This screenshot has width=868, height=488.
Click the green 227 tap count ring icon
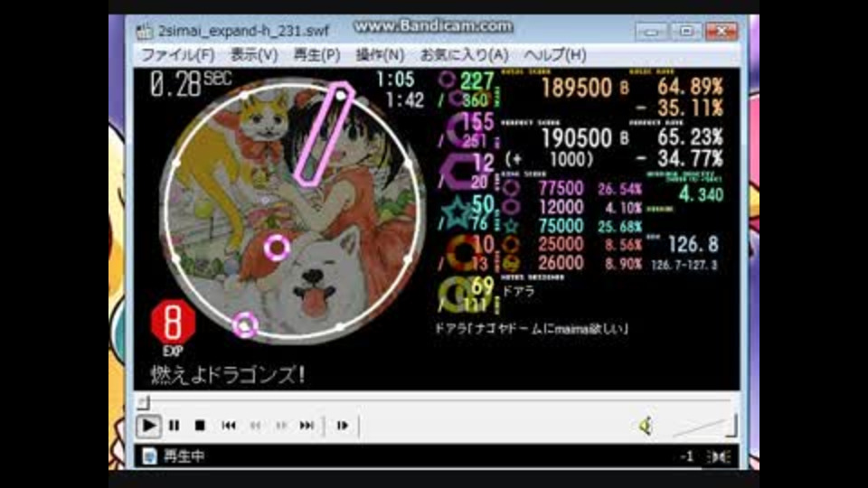tap(446, 80)
